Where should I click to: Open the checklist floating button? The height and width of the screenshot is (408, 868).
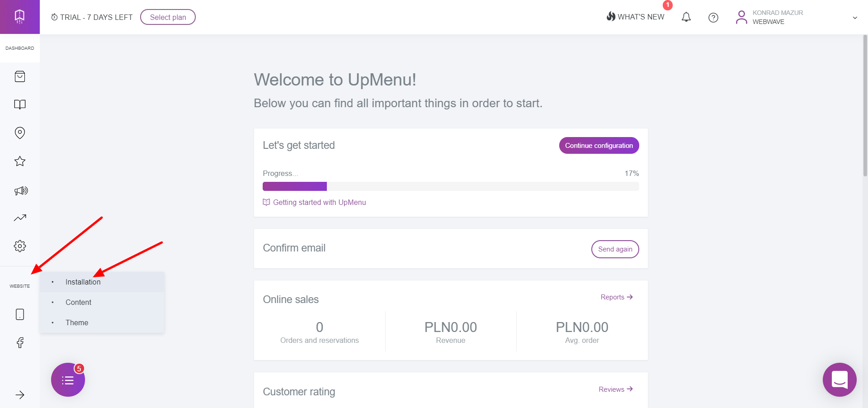68,380
